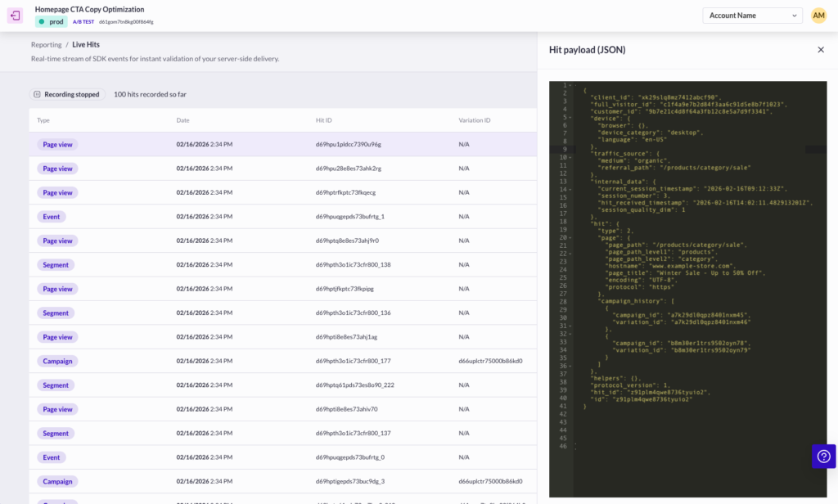Click the green prod environment badge

(52, 22)
